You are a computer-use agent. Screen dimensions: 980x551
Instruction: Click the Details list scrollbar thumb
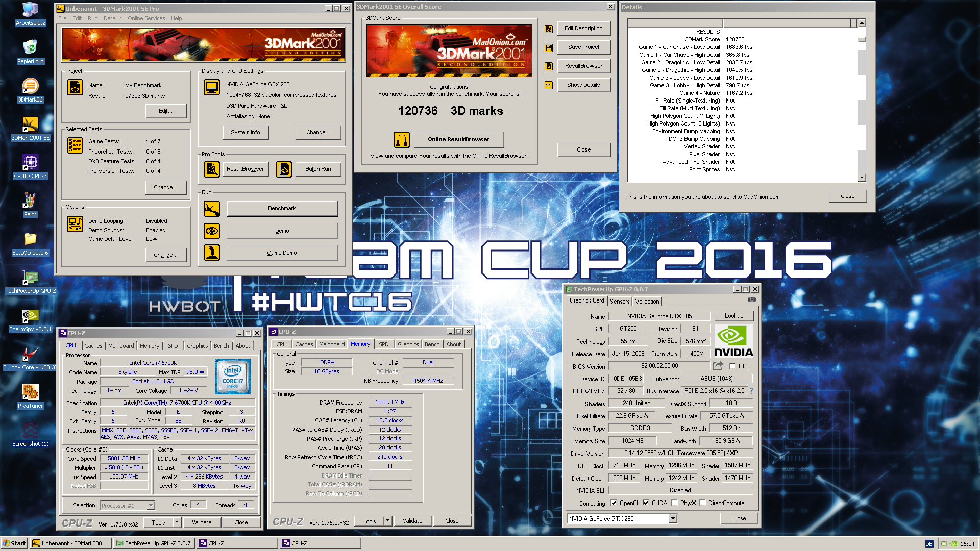(862, 39)
